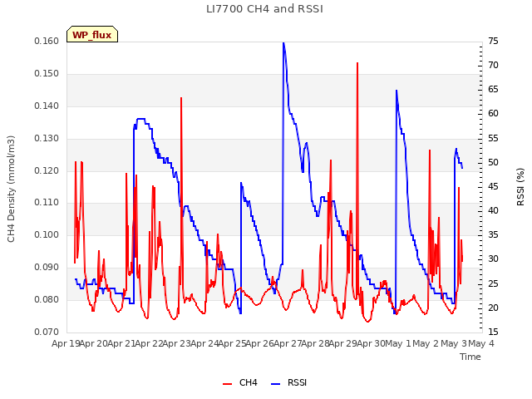This screenshot has width=532, height=399.
Task: Click the tallest RSSI peak near Apr 27
Action: (283, 43)
